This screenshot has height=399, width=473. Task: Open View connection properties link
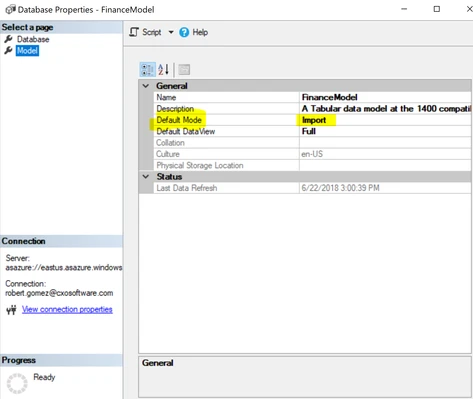point(67,309)
